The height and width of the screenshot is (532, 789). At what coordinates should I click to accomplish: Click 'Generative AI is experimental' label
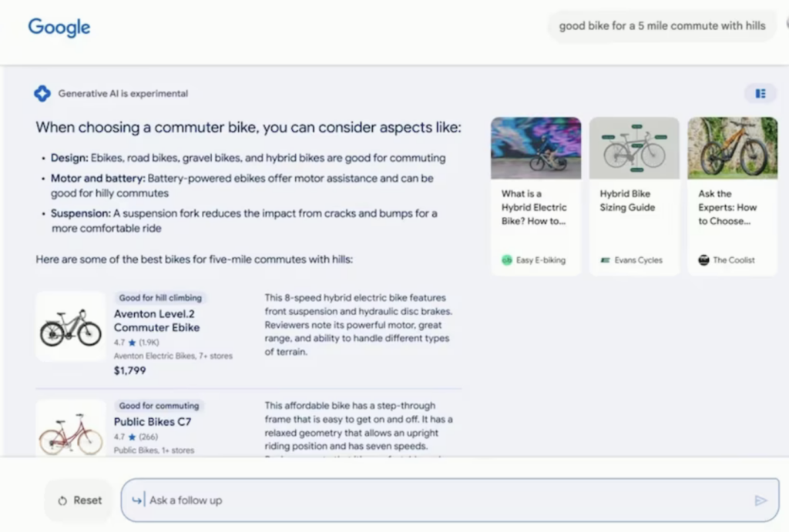(x=123, y=93)
